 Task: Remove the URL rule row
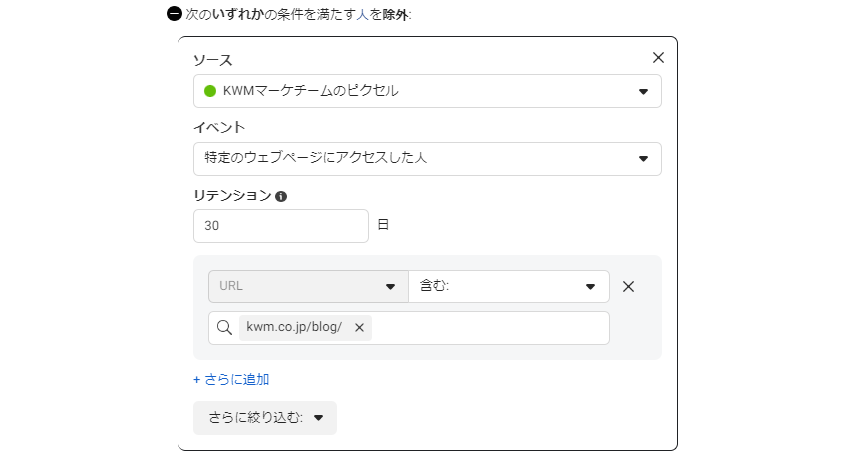pos(628,287)
